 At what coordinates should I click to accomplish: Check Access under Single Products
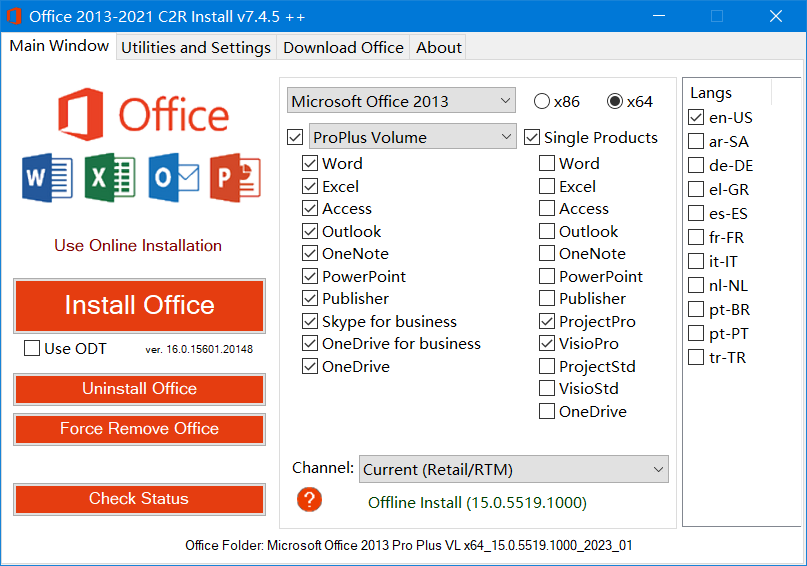pos(547,208)
